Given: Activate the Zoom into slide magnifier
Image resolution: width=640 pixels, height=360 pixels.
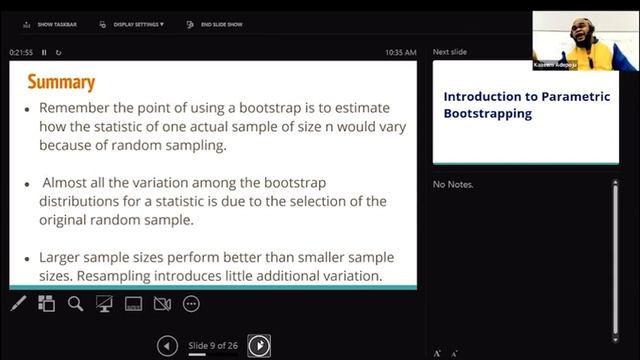Looking at the screenshot, I should tap(76, 304).
